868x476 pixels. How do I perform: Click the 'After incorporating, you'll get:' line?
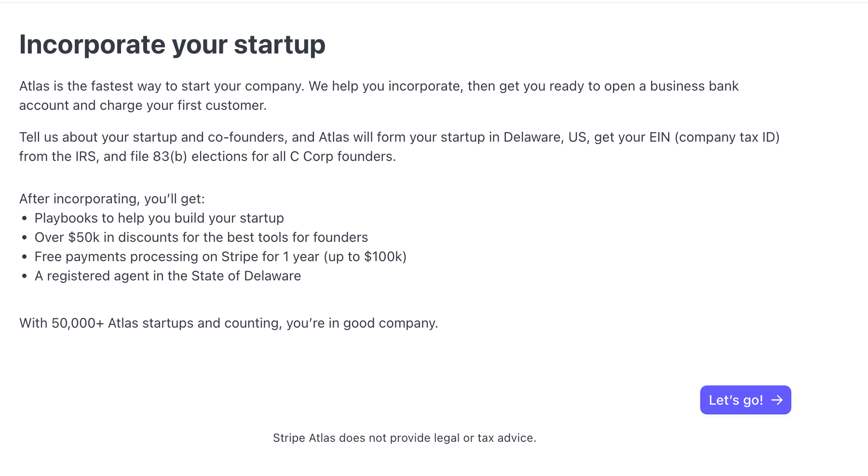(112, 198)
